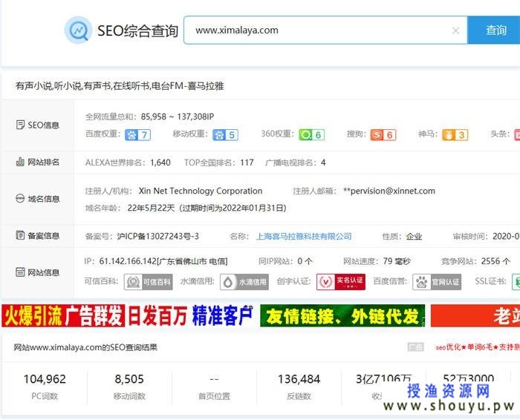Click the 360 weight badge showing 6
Image resolution: width=520 pixels, height=420 pixels.
[x=311, y=134]
